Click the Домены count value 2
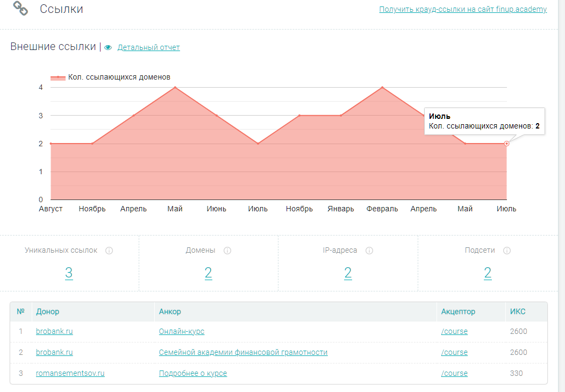Screen dimensions: 565x392 click(x=208, y=273)
